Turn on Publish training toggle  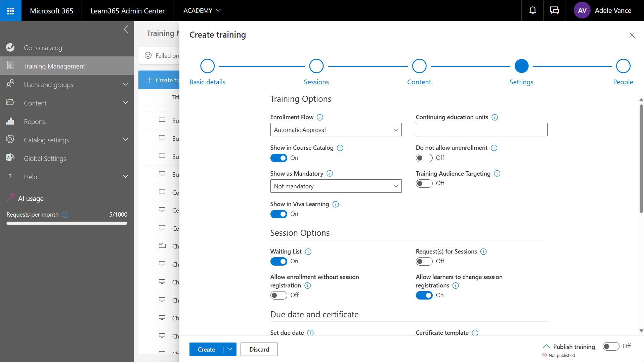[610, 346]
